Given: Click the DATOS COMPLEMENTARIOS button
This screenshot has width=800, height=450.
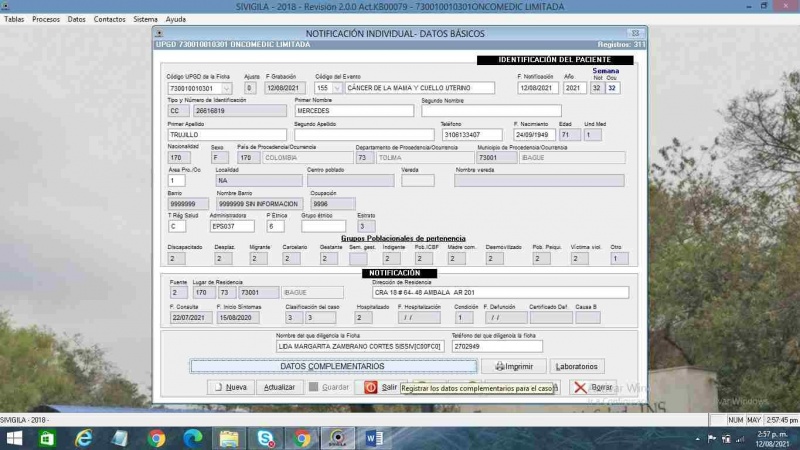Looking at the screenshot, I should tap(334, 366).
